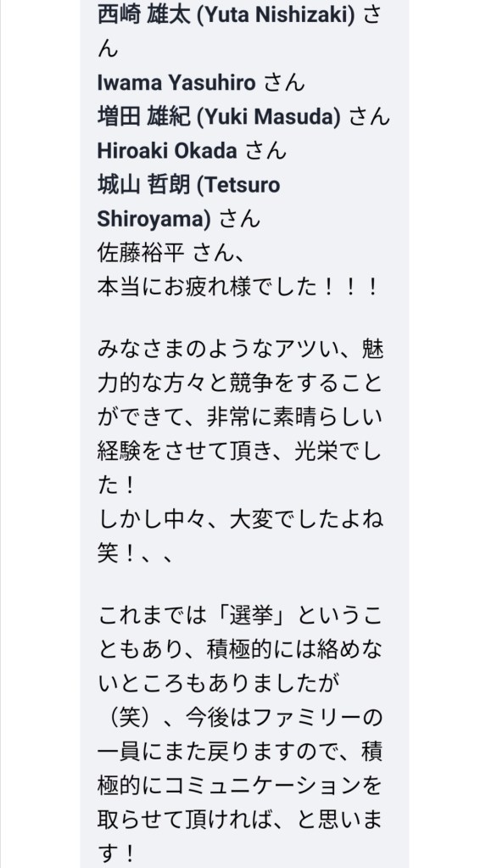Click the line 経験をさせて頂き、光栄でし
The width and height of the screenshot is (497, 868).
point(240,451)
